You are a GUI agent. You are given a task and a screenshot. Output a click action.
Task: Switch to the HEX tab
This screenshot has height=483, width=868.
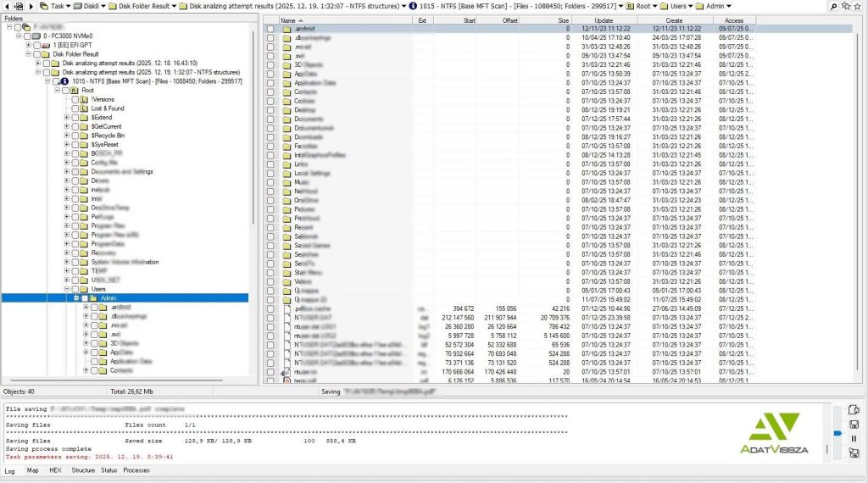(55, 470)
